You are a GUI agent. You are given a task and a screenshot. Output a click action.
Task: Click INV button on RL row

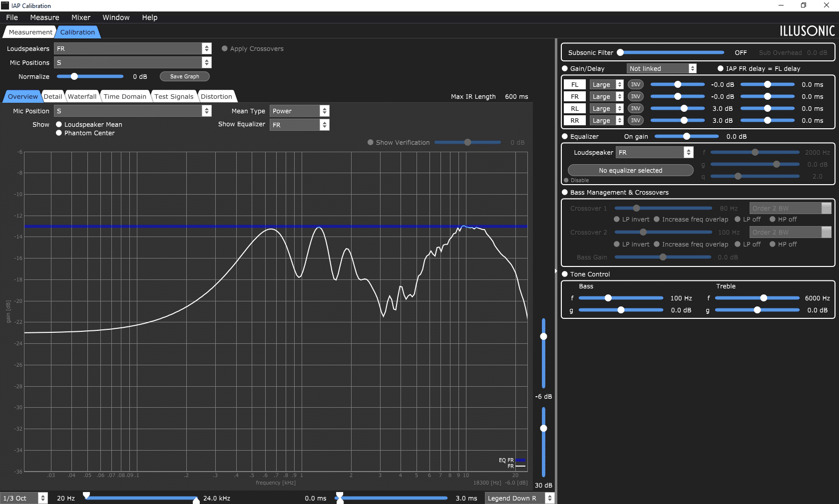pyautogui.click(x=635, y=108)
